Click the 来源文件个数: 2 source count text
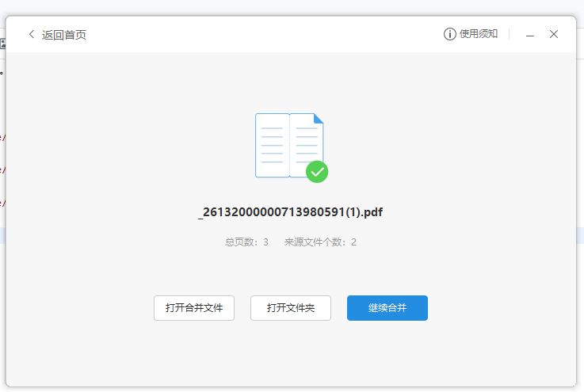This screenshot has width=584, height=392. coord(320,242)
